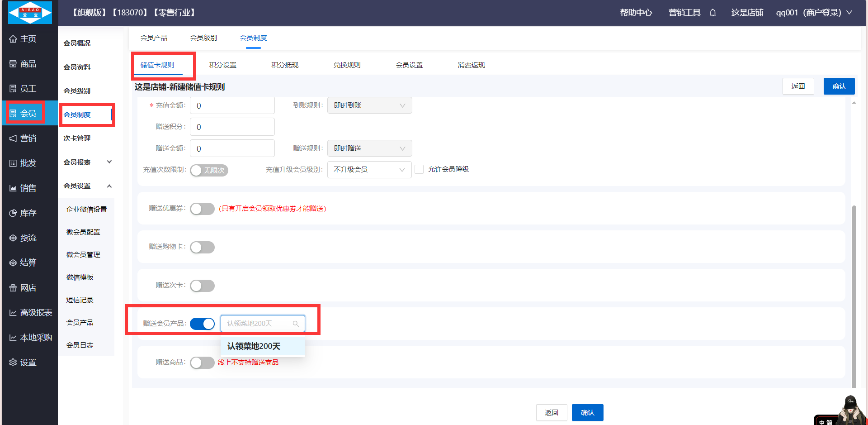This screenshot has width=868, height=425.
Task: Click the AIBAO logo
Action: pos(30,13)
